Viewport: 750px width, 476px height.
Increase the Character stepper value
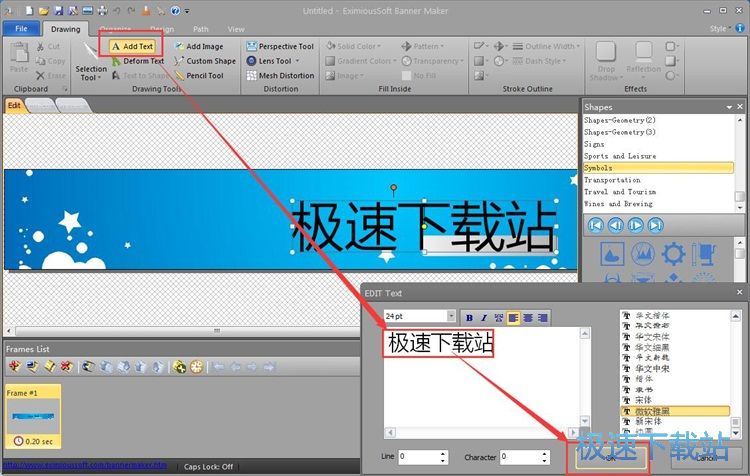[x=544, y=454]
